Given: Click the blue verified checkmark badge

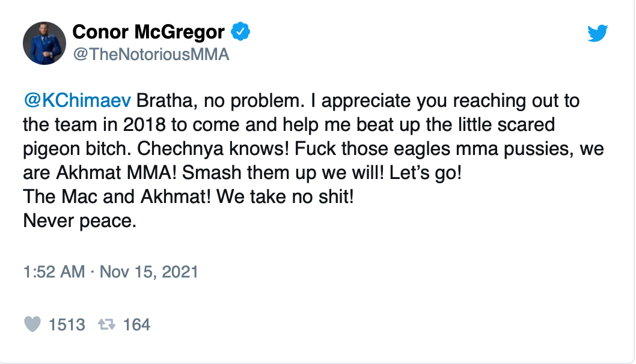Looking at the screenshot, I should click(x=240, y=32).
